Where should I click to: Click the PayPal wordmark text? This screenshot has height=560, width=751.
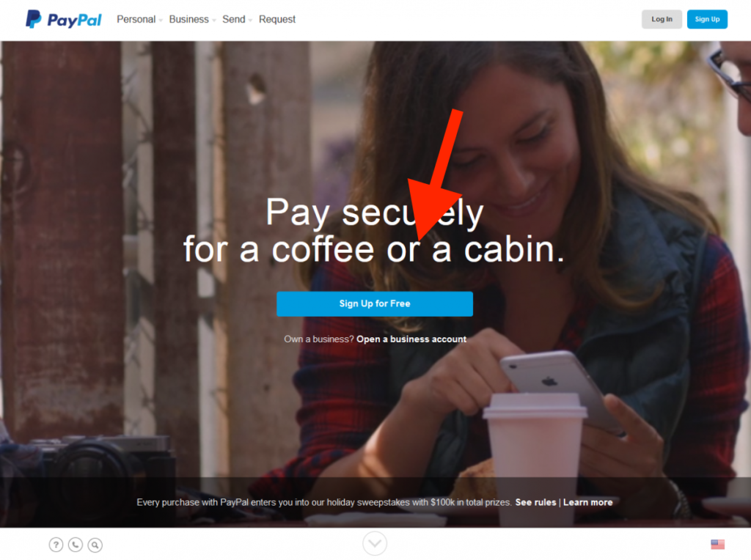pos(74,20)
